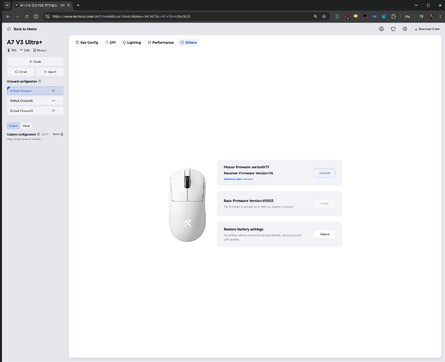This screenshot has width=445, height=362.
Task: Click the Download Client link
Action: [427, 29]
